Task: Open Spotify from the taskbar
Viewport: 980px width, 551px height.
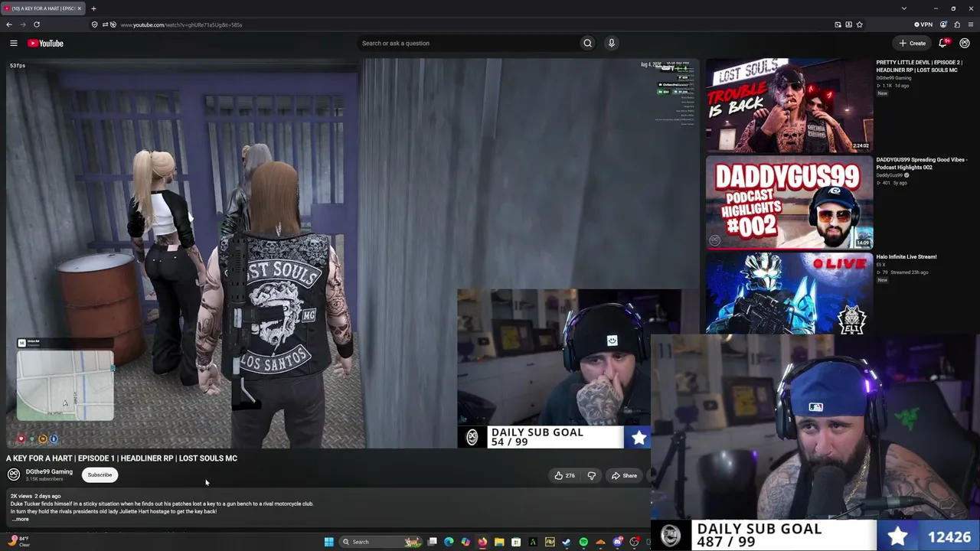Action: (583, 542)
